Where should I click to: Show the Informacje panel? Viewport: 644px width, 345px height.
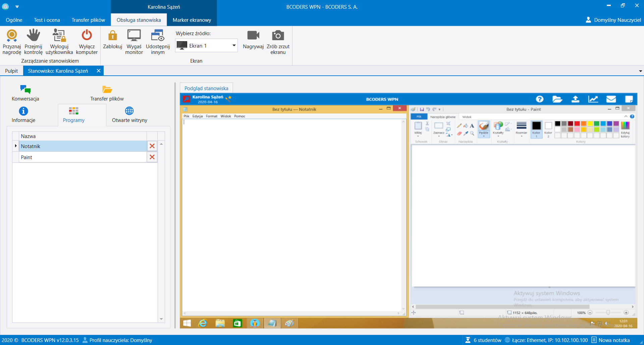(23, 115)
